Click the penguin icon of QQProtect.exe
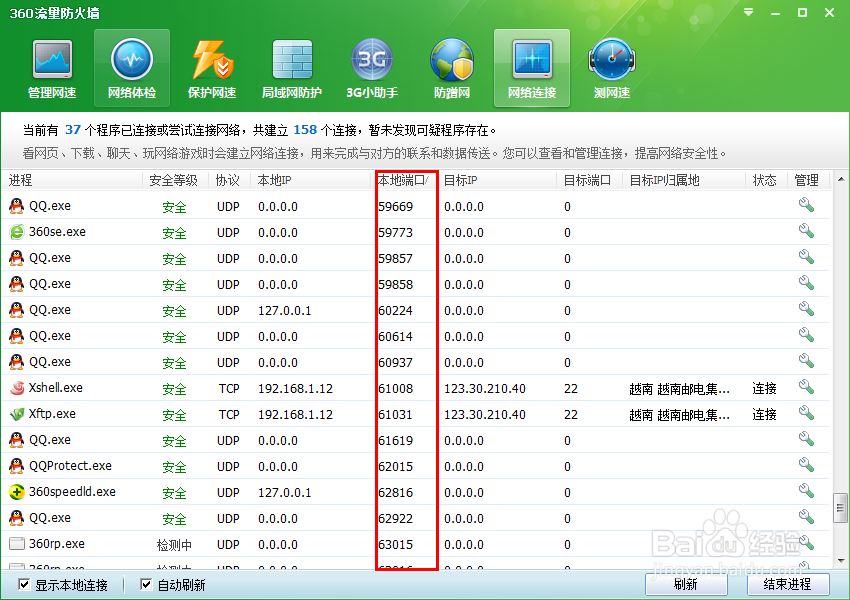This screenshot has width=850, height=600. click(x=17, y=466)
